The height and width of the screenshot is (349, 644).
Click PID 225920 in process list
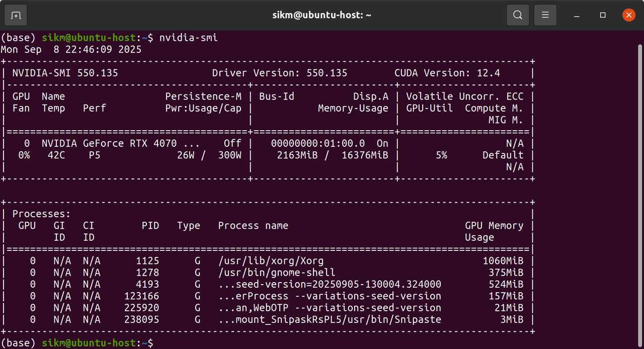142,308
